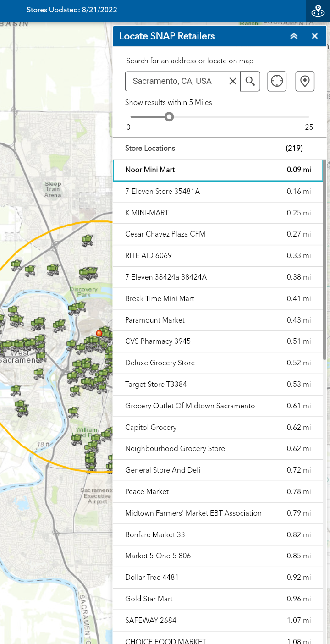Select Noor Mini Mart in store list
Screen dimensions: 330x644
pos(218,170)
